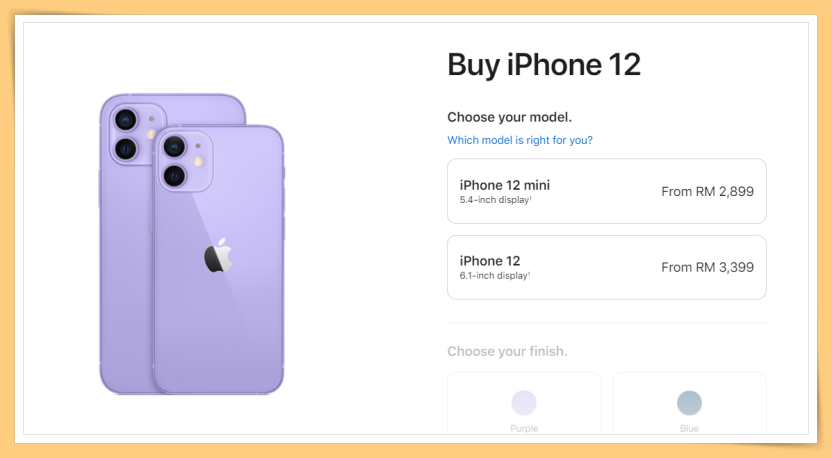Image resolution: width=832 pixels, height=458 pixels.
Task: Click the front iPhone's lower camera lens
Action: (x=174, y=176)
